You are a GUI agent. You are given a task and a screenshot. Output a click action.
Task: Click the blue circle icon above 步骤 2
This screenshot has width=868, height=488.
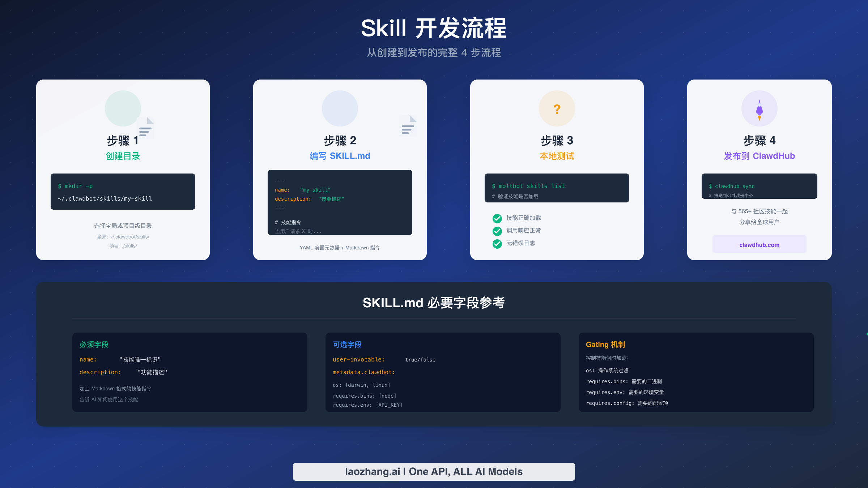340,108
